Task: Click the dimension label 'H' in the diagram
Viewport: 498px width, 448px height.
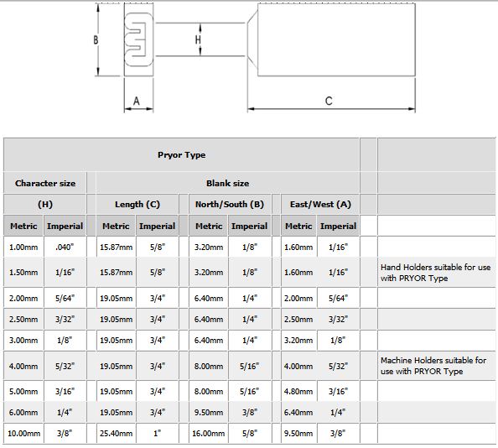Action: pos(198,39)
